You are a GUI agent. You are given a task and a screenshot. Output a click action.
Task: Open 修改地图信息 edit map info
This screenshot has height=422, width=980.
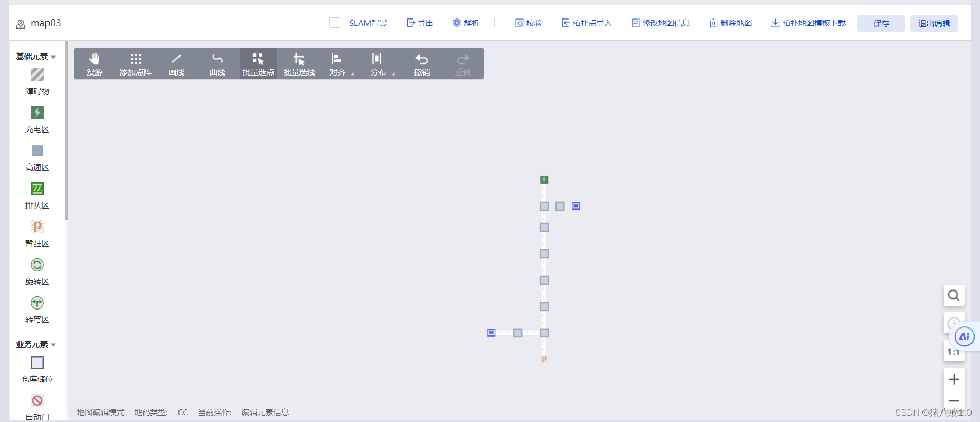click(x=661, y=23)
